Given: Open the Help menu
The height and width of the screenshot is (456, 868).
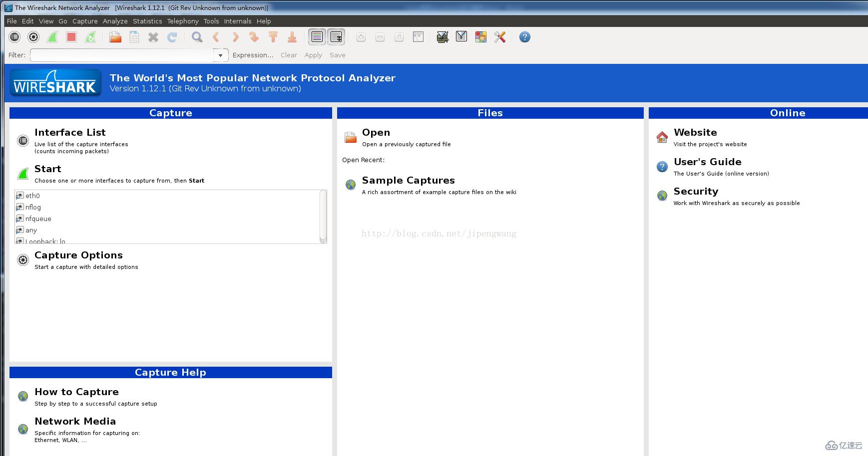Looking at the screenshot, I should click(264, 21).
